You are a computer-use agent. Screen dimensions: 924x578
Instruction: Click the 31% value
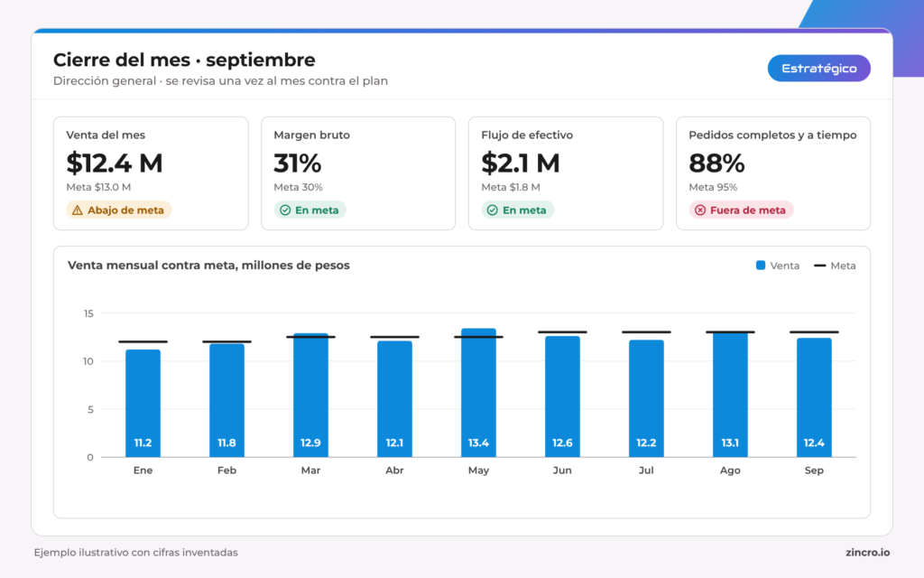point(298,163)
